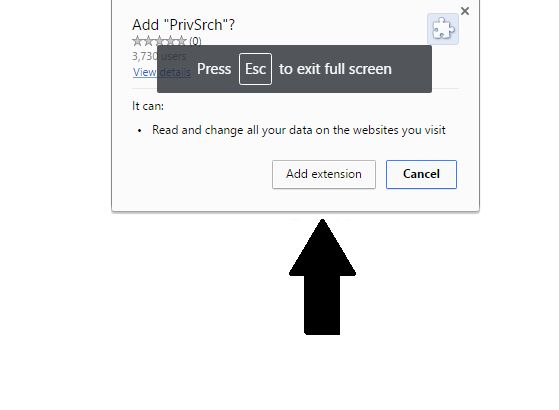Click the large black upward arrow

click(x=322, y=277)
